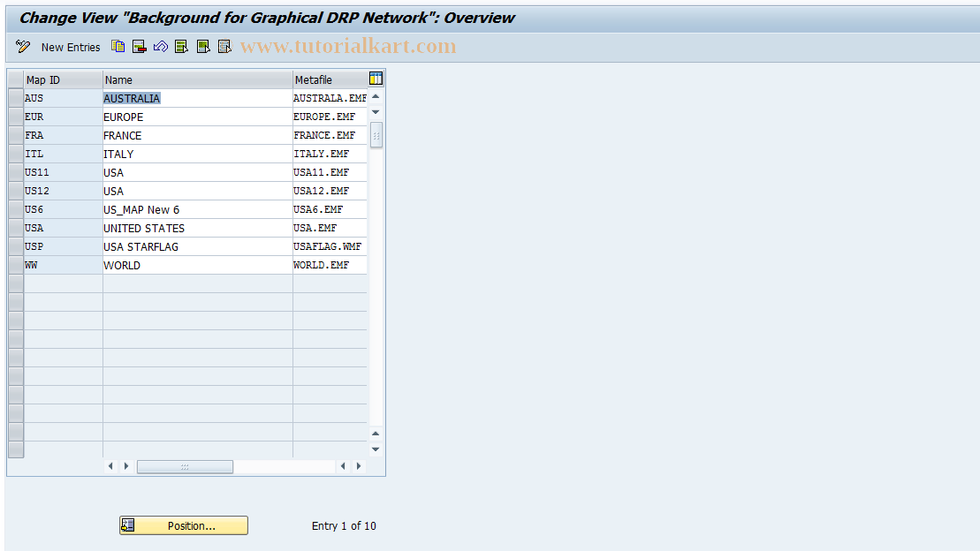Screen dimensions: 980x551
Task: Click the UNITED STATES name field
Action: (x=197, y=228)
